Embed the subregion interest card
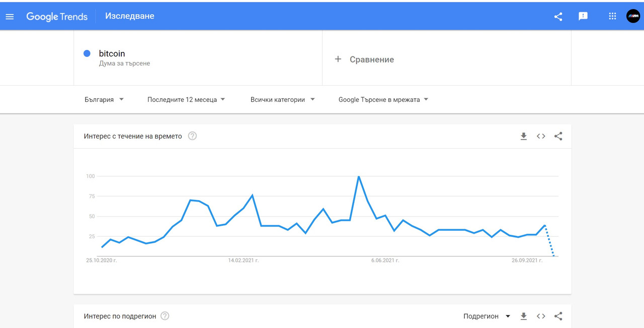 pos(541,316)
